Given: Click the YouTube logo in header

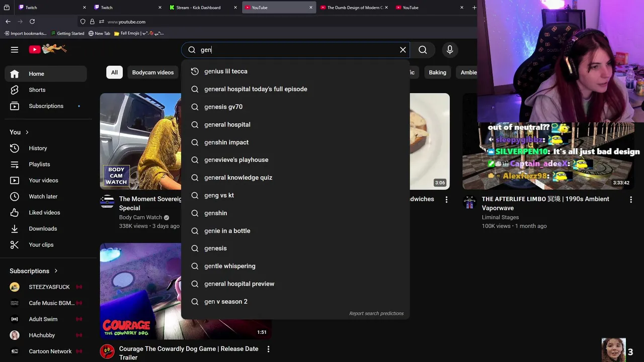Looking at the screenshot, I should 48,49.
